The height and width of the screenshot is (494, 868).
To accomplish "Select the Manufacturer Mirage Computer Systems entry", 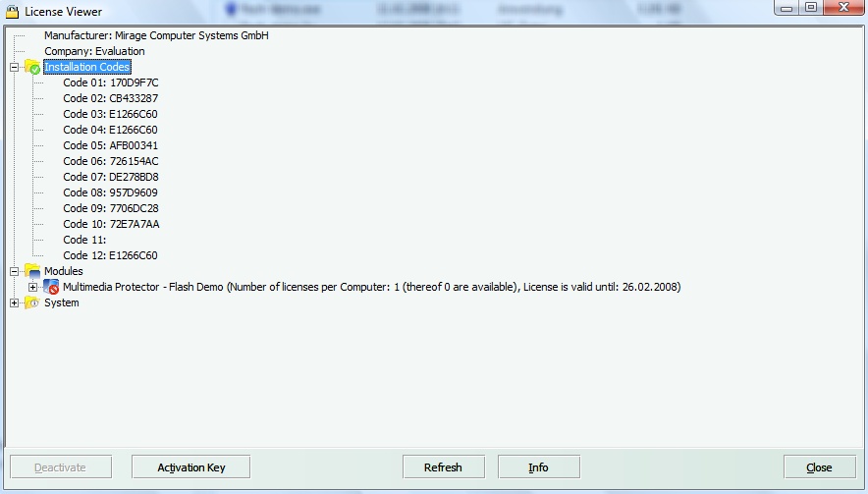I will click(x=156, y=35).
